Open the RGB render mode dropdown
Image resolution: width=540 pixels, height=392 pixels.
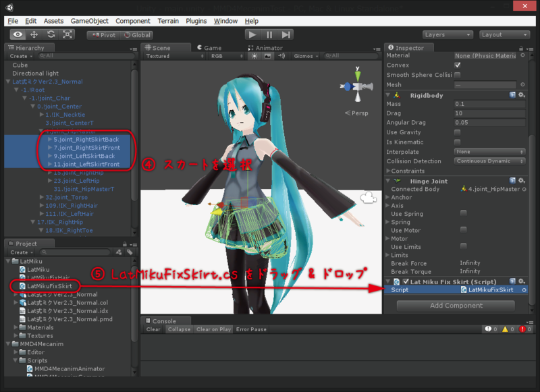(x=227, y=56)
